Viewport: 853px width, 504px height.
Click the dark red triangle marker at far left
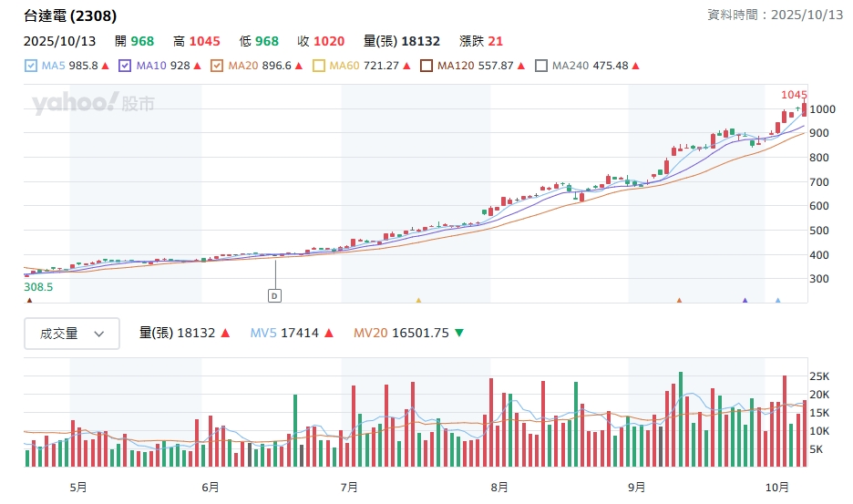(x=29, y=300)
